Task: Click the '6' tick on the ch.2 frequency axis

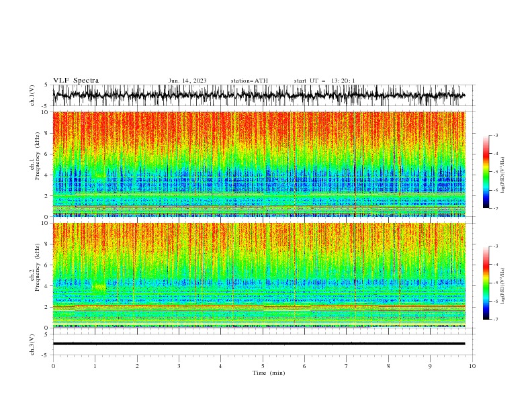Action: [48, 265]
